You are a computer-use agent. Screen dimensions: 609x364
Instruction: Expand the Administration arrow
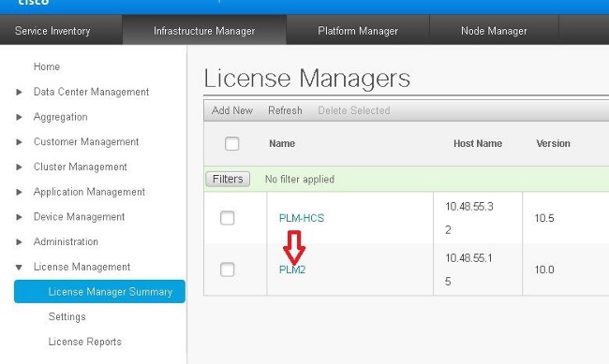click(x=19, y=241)
